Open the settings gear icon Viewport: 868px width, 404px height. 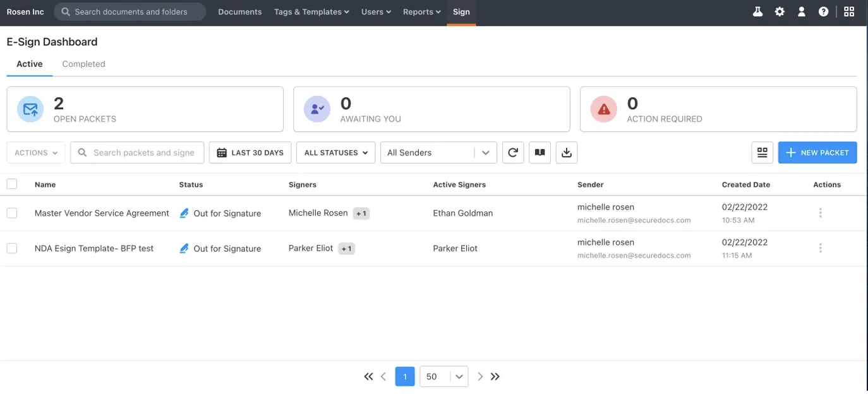tap(780, 11)
